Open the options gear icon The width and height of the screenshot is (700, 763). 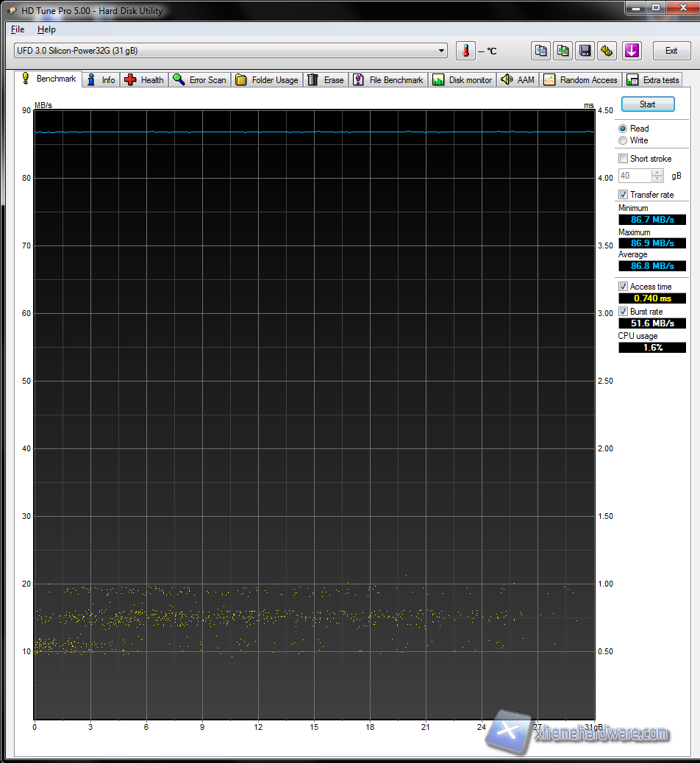click(x=607, y=51)
